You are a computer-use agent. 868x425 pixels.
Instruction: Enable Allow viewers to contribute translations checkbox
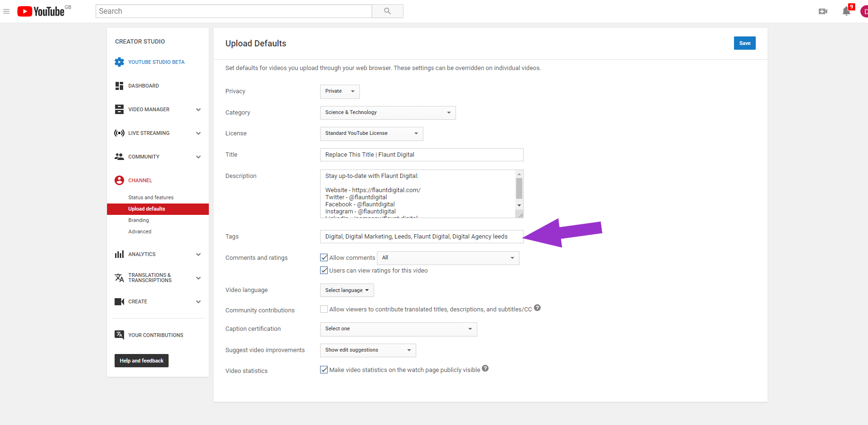coord(324,309)
